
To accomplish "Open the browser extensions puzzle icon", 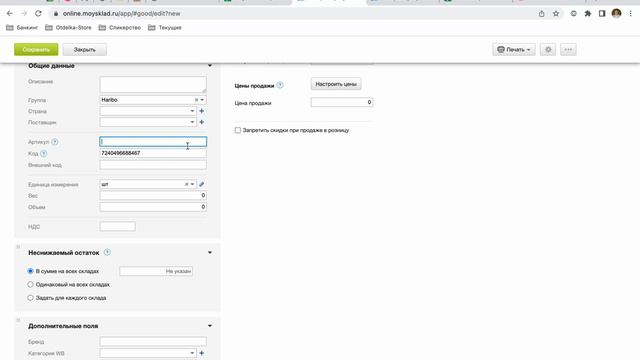I will (588, 13).
